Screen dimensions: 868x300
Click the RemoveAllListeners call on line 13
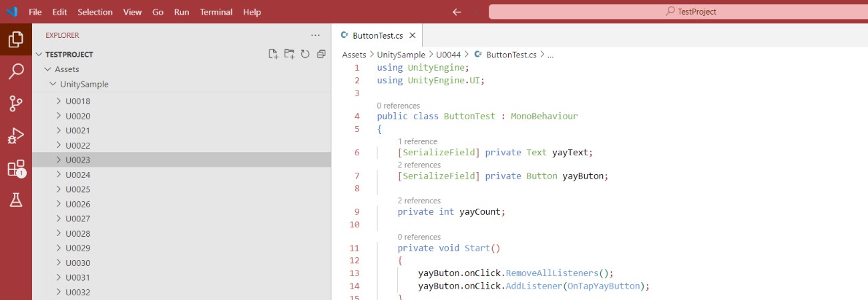coord(552,273)
